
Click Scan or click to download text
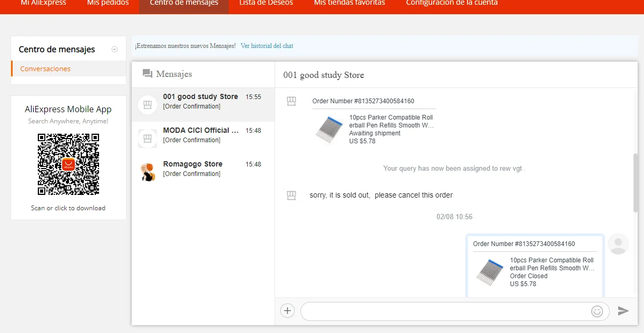(68, 208)
